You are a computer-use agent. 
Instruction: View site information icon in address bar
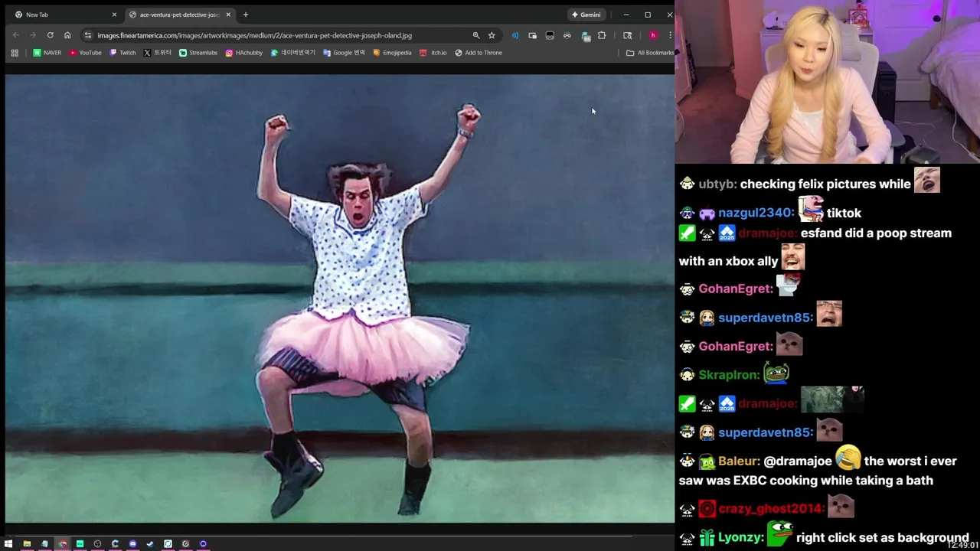[88, 35]
